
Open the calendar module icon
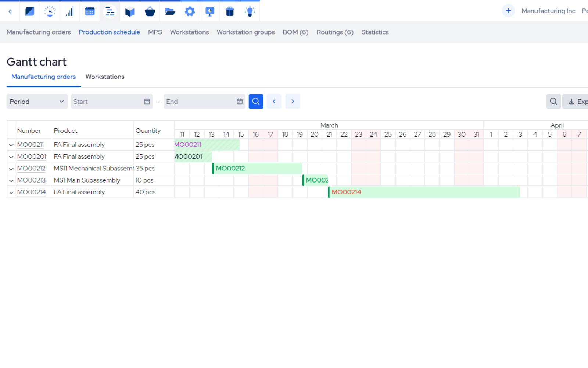coord(90,11)
